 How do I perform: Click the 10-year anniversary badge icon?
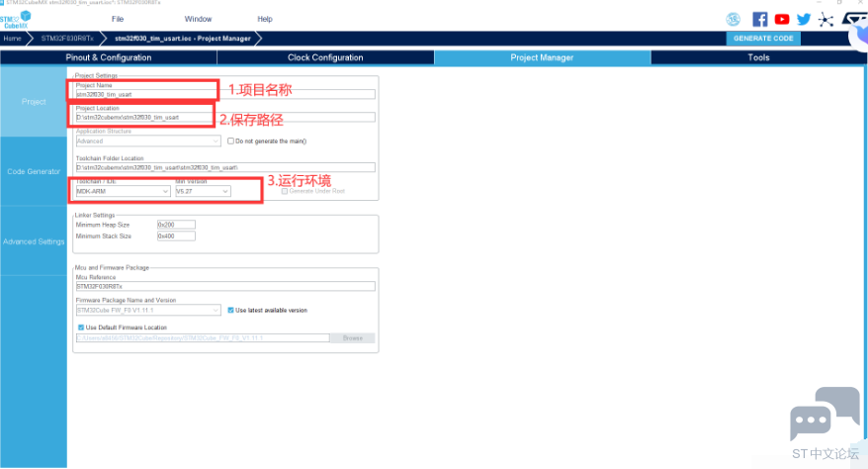tap(733, 20)
